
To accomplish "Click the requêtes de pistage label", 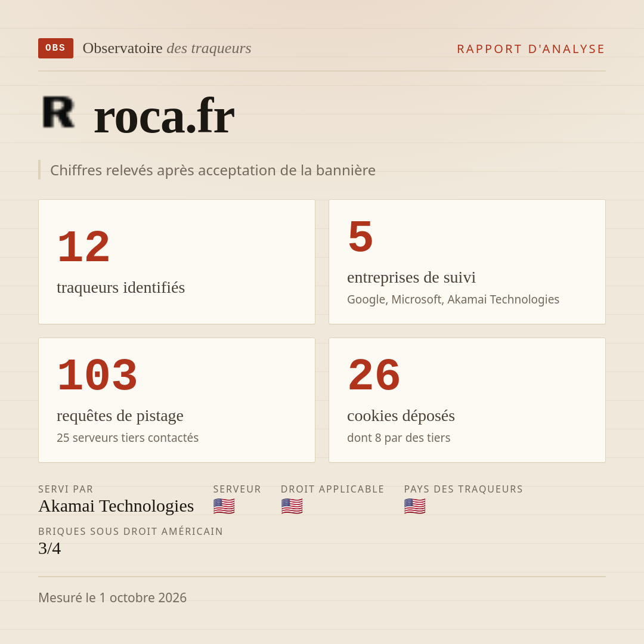I will 120,416.
